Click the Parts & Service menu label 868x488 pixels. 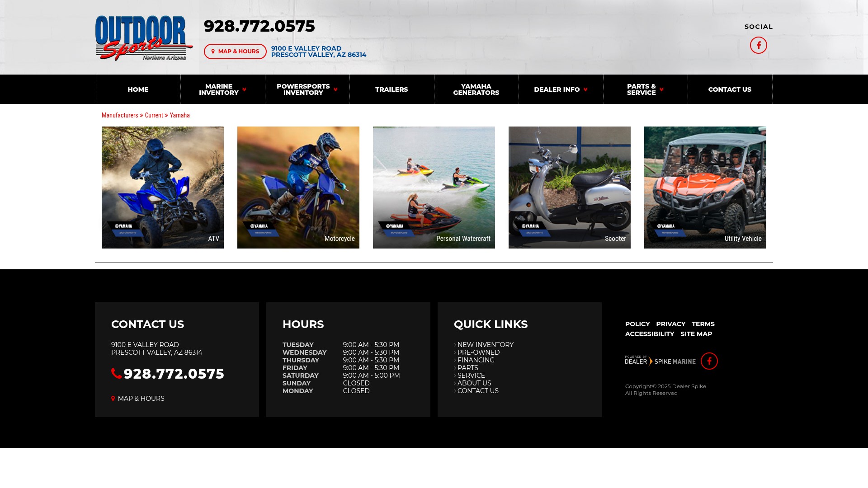pos(641,89)
